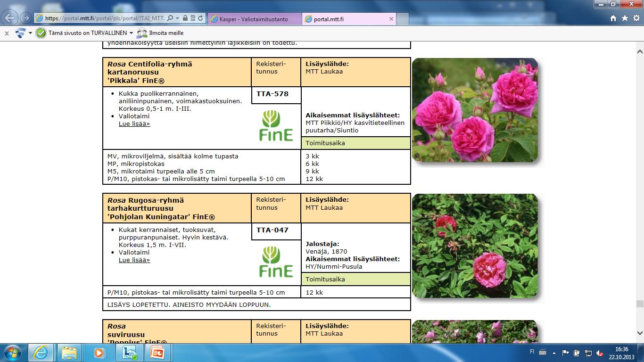
Task: Click the Show desktop button
Action: tap(641, 353)
